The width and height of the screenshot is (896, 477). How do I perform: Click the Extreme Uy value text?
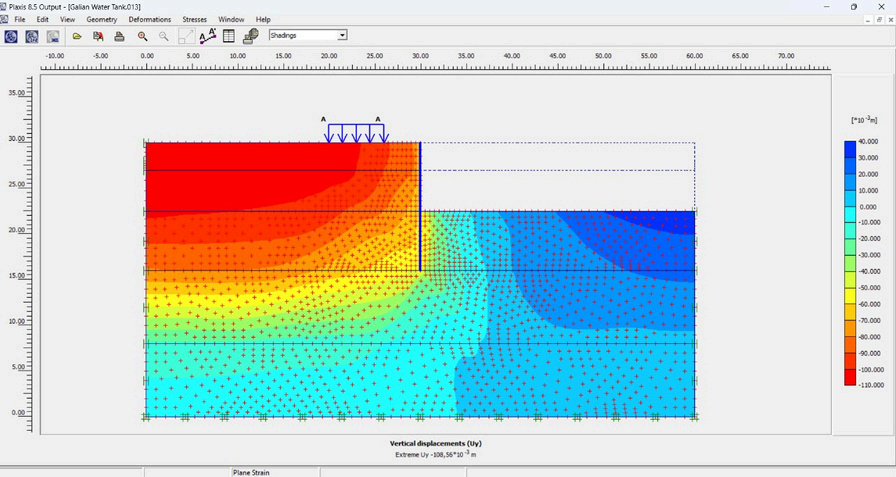click(x=435, y=454)
